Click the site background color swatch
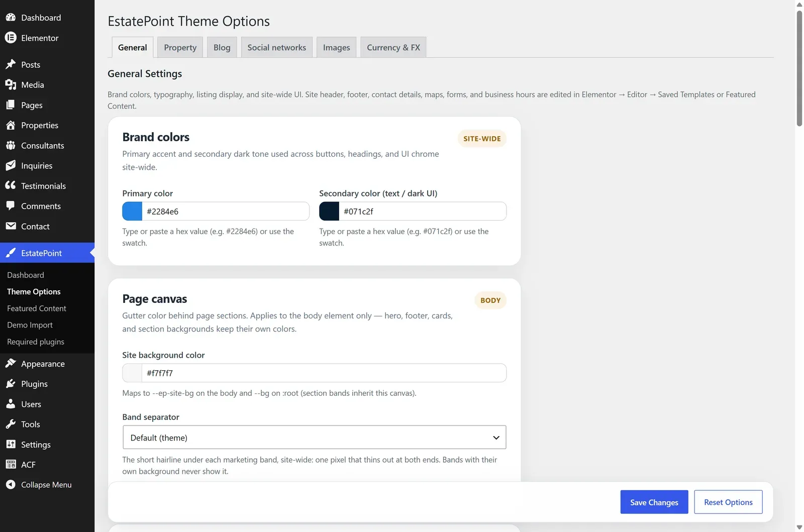804x532 pixels. pos(132,373)
